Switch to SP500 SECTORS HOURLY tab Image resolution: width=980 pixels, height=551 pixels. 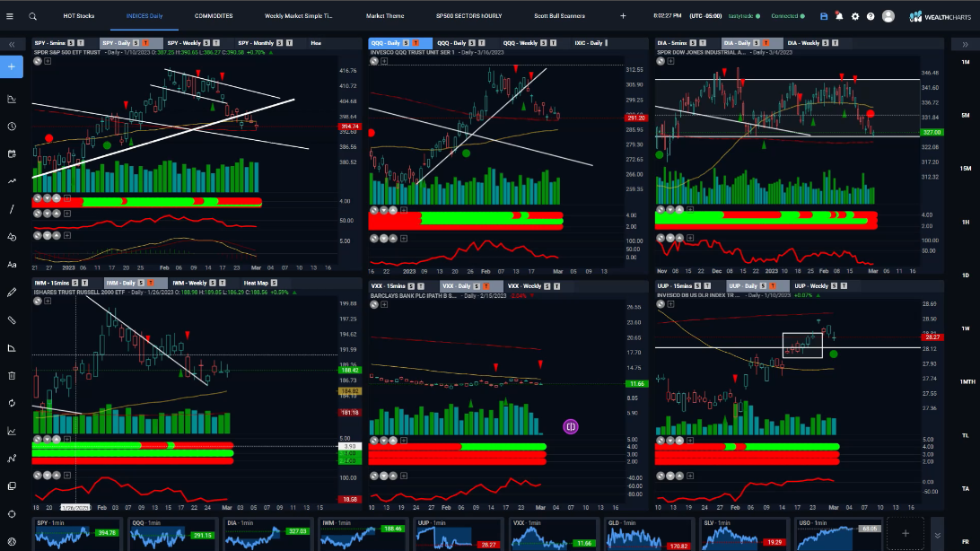point(468,15)
